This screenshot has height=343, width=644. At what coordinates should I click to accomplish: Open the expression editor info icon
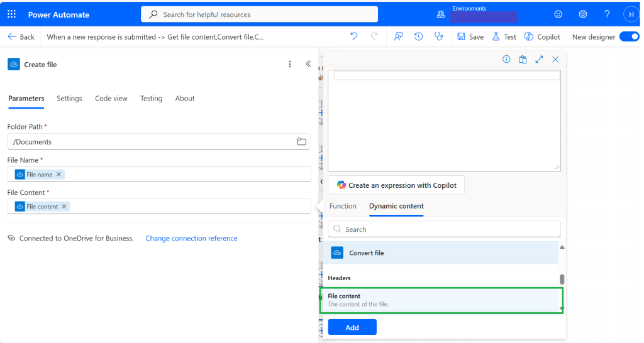pyautogui.click(x=506, y=59)
